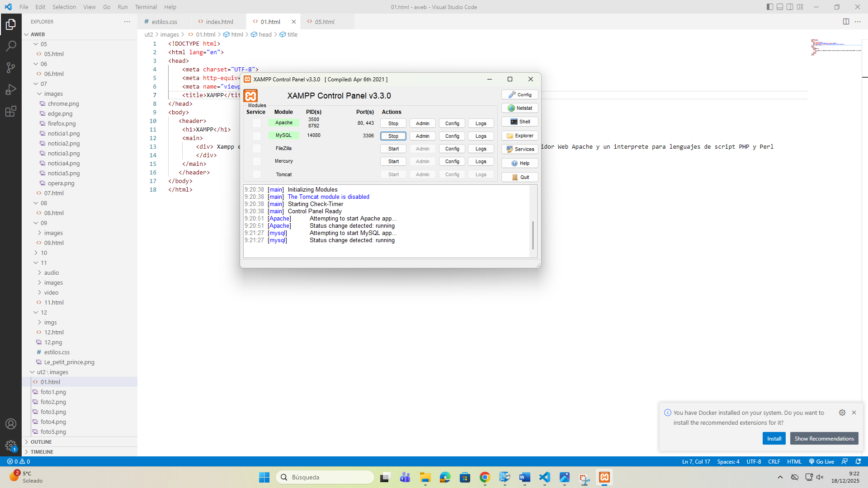
Task: Open XAMPP Explorer
Action: pyautogui.click(x=519, y=135)
